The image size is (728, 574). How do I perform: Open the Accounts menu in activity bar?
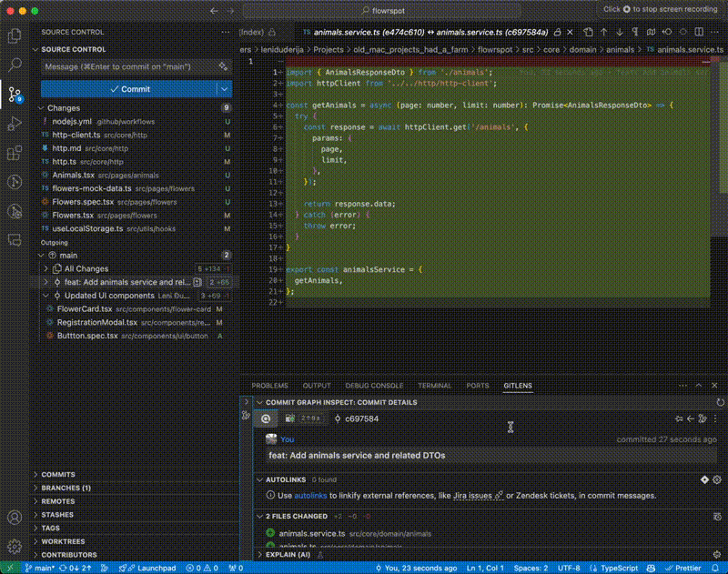pyautogui.click(x=15, y=517)
